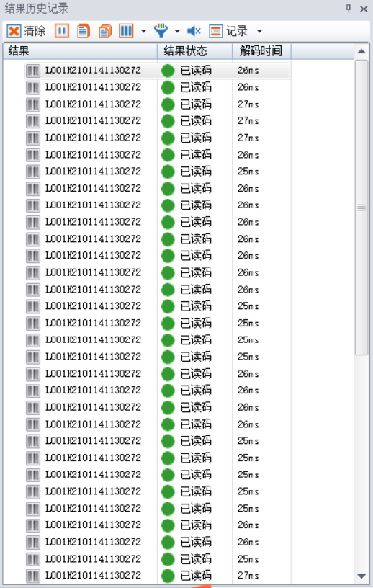The width and height of the screenshot is (373, 588).
Task: Click the filter funnel icon
Action: coord(161,31)
